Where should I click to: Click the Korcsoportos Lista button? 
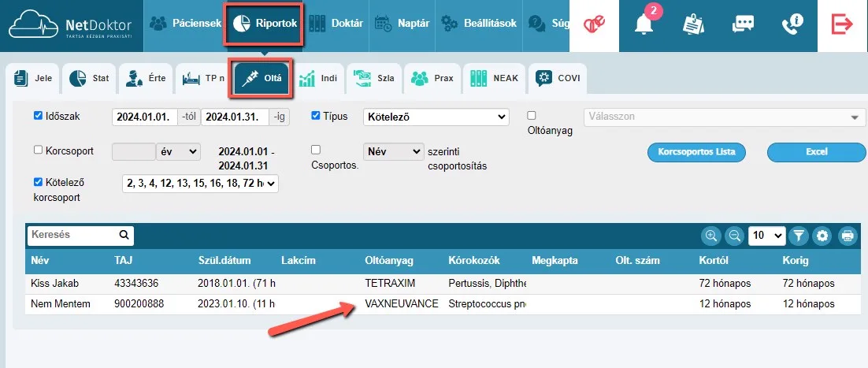696,152
